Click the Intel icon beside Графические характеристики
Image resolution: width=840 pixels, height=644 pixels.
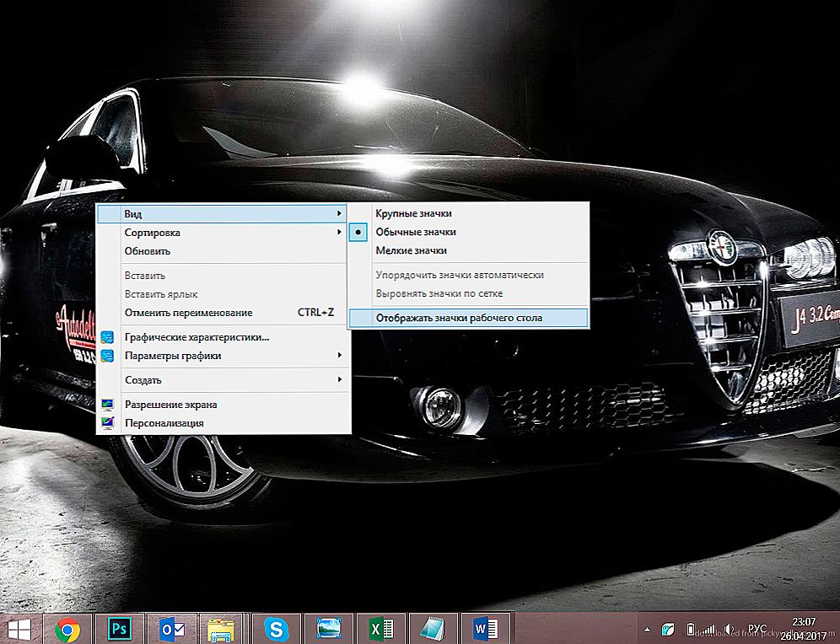pos(107,337)
